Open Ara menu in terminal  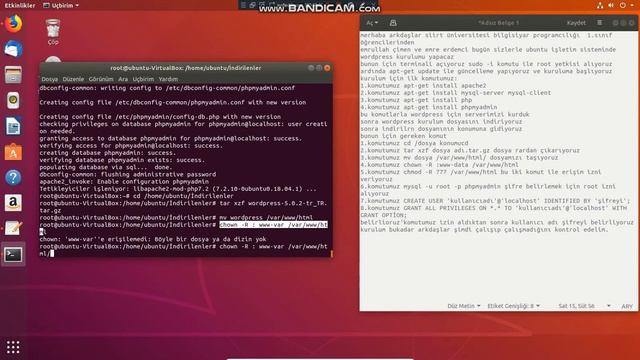click(123, 79)
